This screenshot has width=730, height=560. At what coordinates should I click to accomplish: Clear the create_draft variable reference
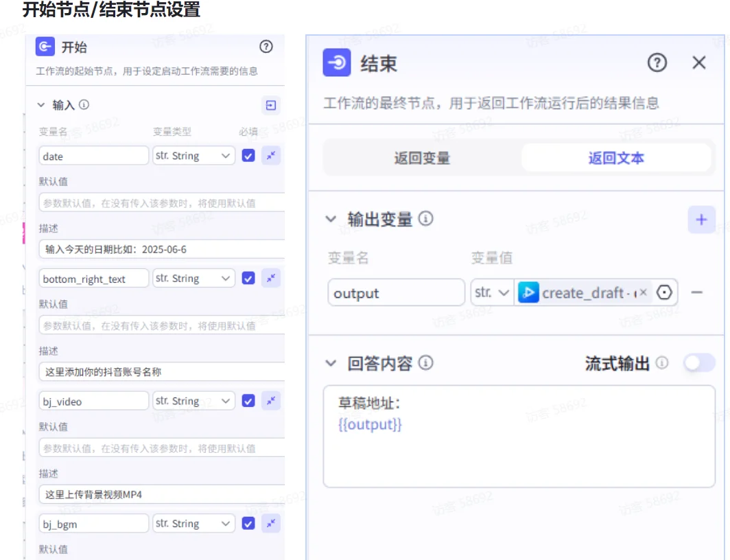643,292
